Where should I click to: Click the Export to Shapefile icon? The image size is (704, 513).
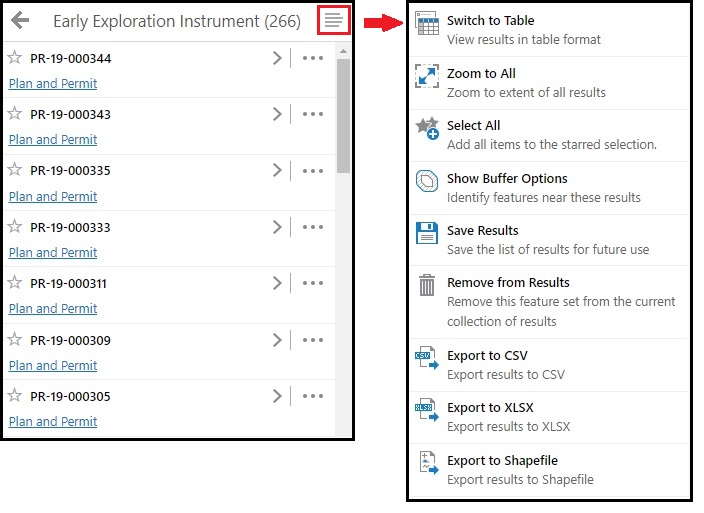click(427, 464)
